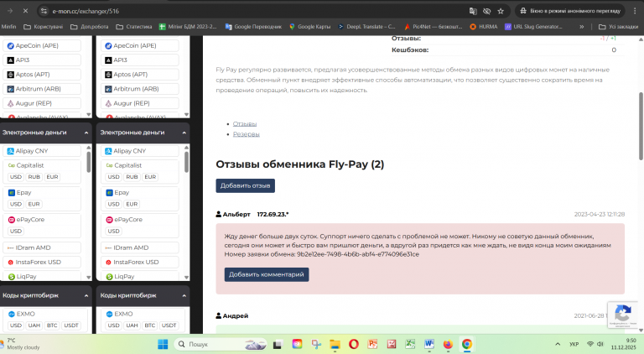The width and height of the screenshot is (644, 354).
Task: Open Opera browser from taskbar
Action: [354, 344]
